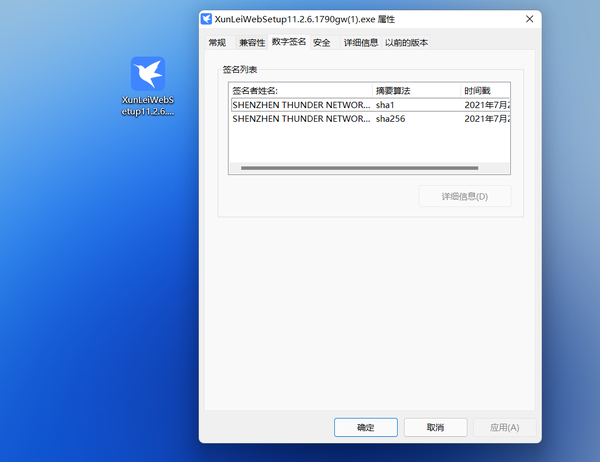
Task: Switch to the 兼容性 tab
Action: [252, 42]
